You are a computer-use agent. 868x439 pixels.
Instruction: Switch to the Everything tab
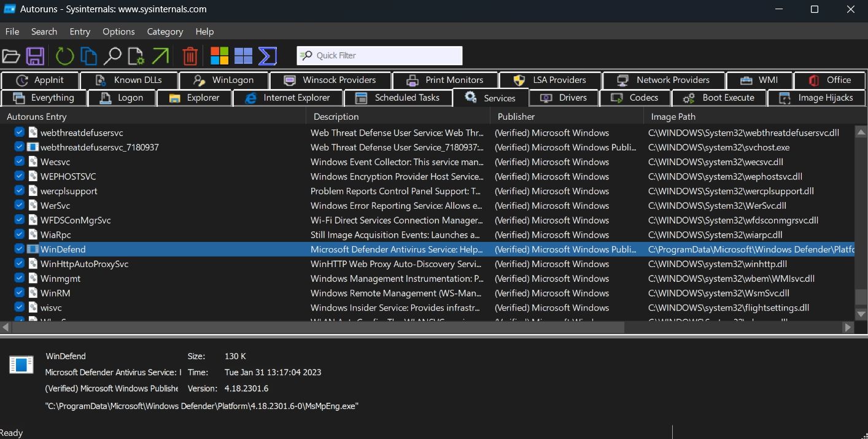point(44,98)
